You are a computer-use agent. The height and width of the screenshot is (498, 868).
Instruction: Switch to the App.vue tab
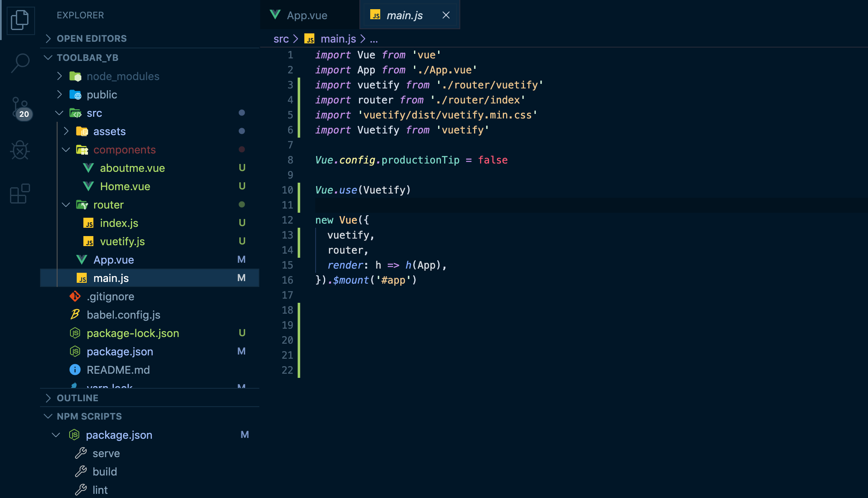pyautogui.click(x=307, y=15)
